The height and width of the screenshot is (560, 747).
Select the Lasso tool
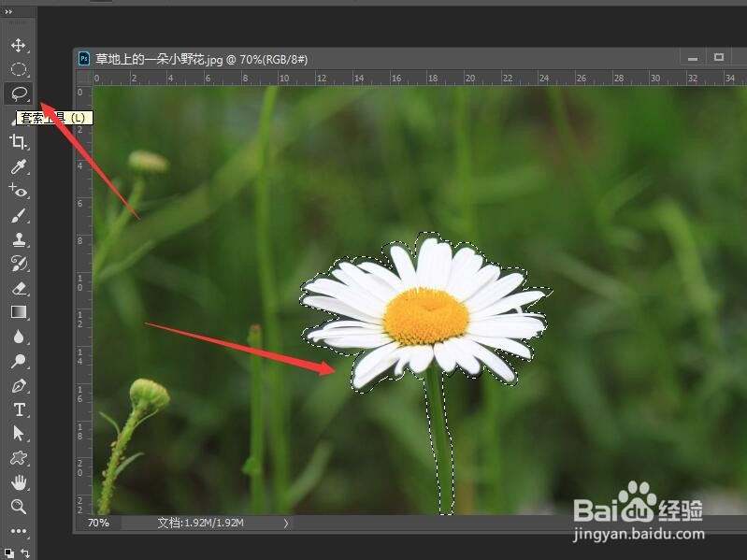(x=18, y=93)
